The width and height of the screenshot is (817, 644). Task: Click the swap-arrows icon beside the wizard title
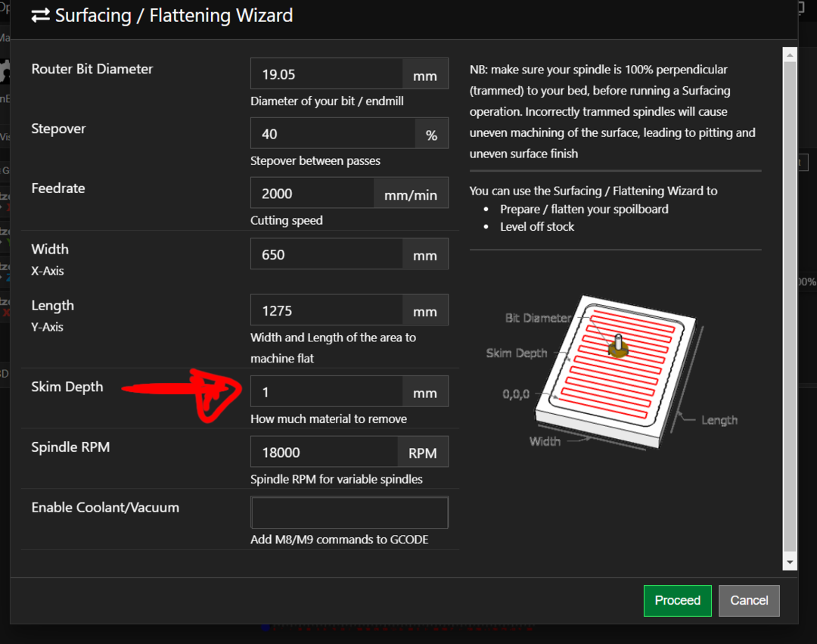coord(41,16)
